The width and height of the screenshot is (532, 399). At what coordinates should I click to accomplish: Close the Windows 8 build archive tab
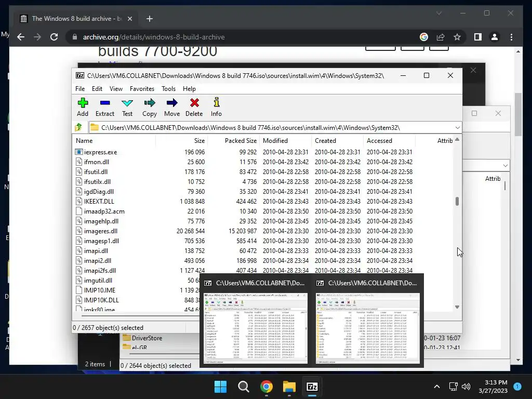(129, 19)
